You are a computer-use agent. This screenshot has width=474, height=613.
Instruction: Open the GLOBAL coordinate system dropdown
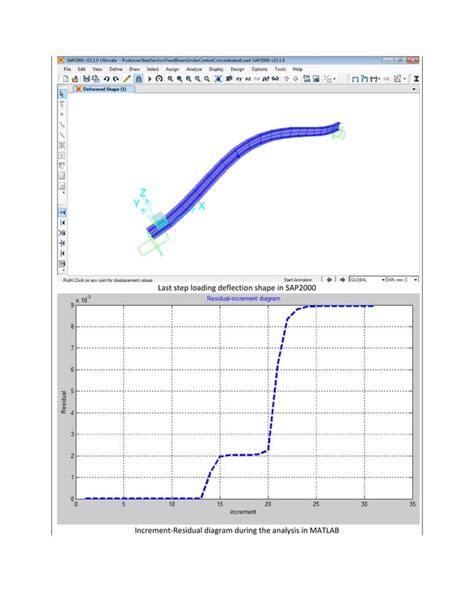(367, 280)
